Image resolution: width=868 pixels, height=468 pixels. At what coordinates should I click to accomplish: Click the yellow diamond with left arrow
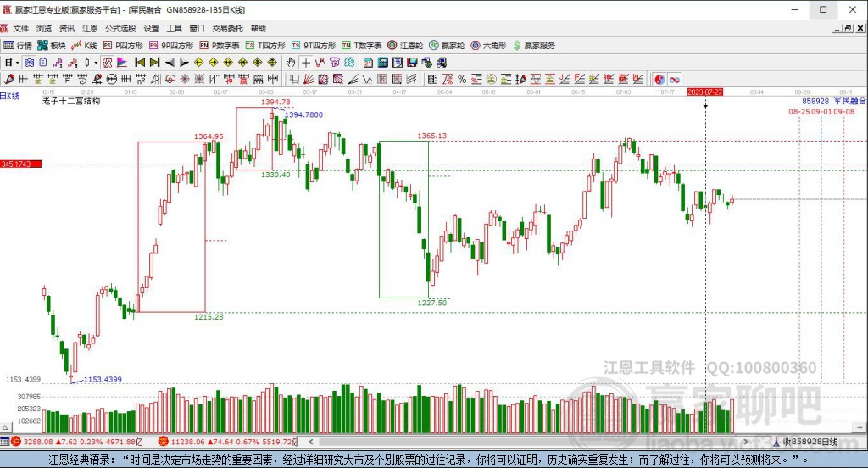pos(199,63)
